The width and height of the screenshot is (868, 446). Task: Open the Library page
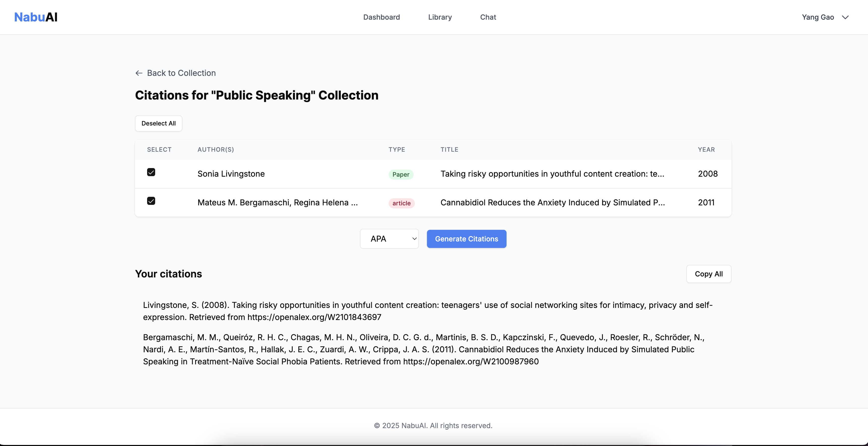pyautogui.click(x=440, y=17)
